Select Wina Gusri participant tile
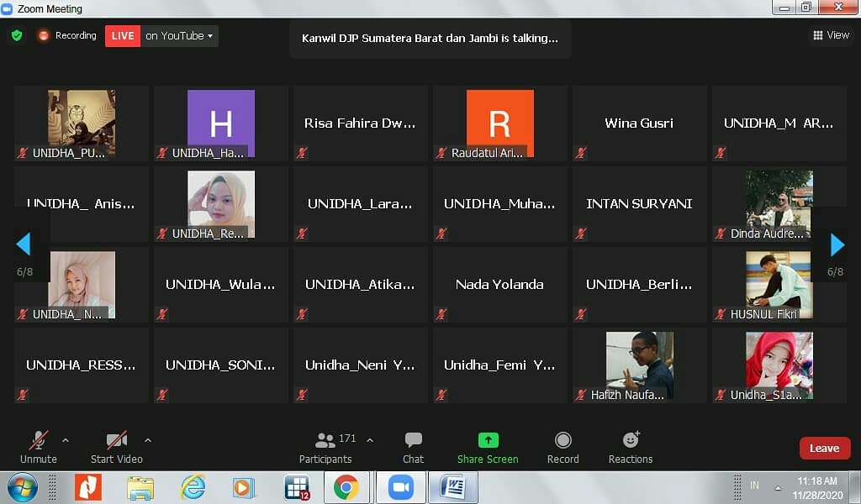This screenshot has width=861, height=504. [639, 123]
